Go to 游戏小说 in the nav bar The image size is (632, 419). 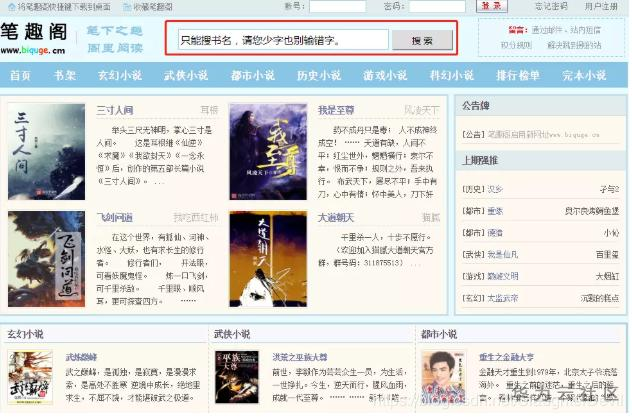tap(385, 75)
